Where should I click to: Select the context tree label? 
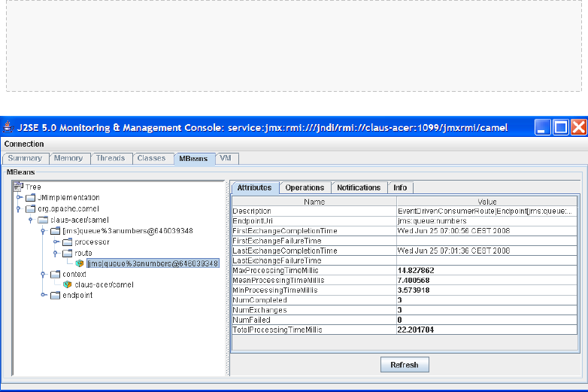(74, 274)
